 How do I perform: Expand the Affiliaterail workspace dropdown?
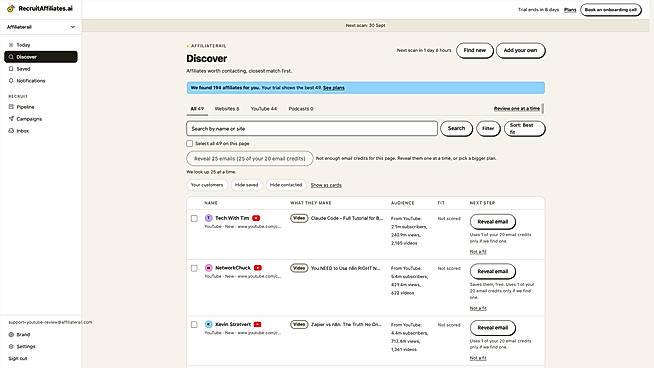coord(41,27)
